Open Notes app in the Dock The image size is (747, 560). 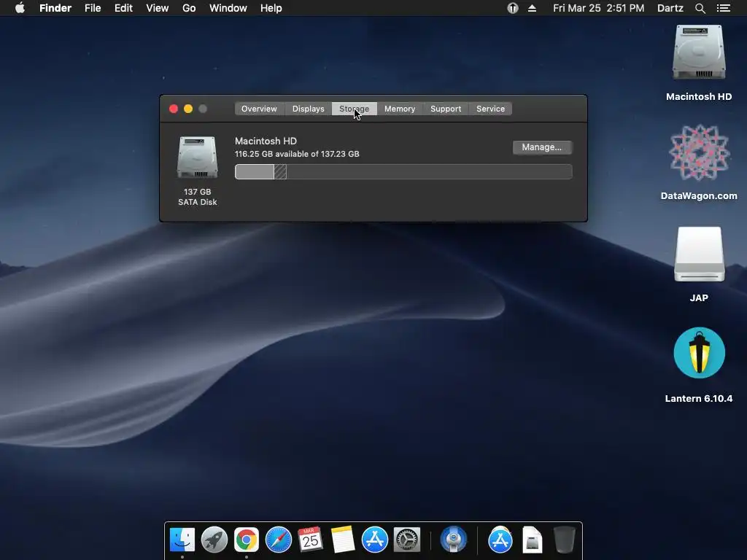point(343,540)
